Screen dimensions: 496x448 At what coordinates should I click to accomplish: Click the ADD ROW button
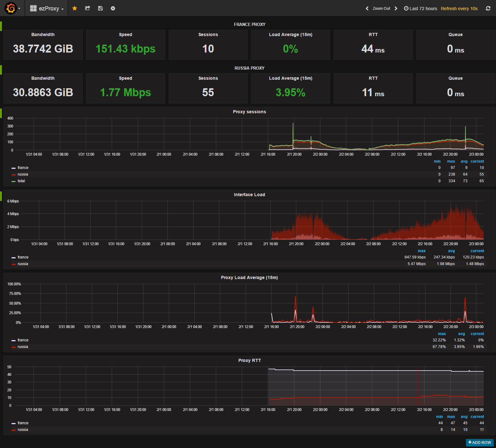coord(480,442)
